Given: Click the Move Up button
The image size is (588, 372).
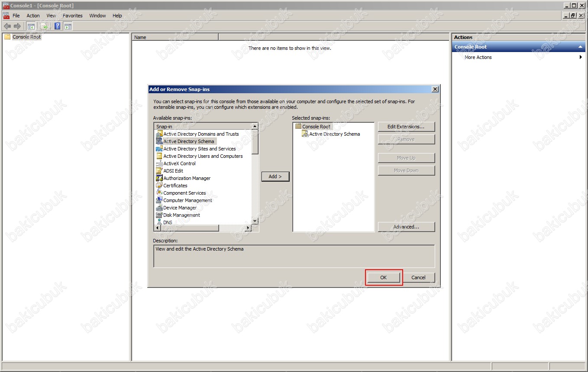Looking at the screenshot, I should point(406,158).
